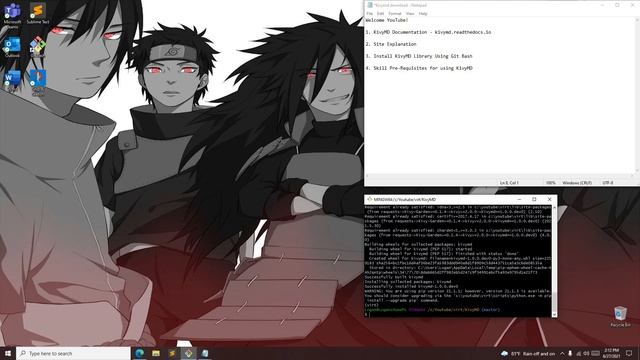Click the microphone icon in the system tray
Viewport: 640px width, 360px height.
570,353
